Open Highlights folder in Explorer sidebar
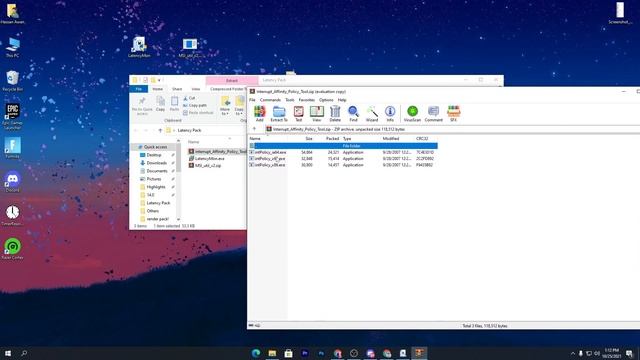 coord(156,187)
